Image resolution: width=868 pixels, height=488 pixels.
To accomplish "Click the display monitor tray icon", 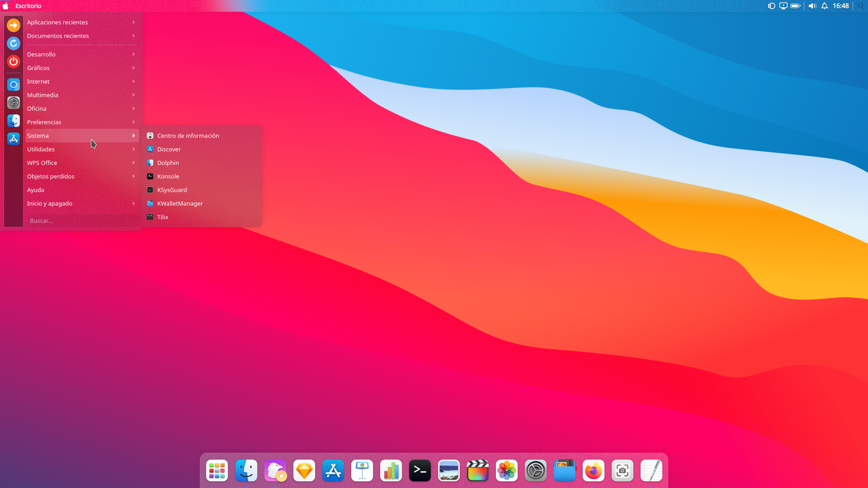I will point(783,6).
